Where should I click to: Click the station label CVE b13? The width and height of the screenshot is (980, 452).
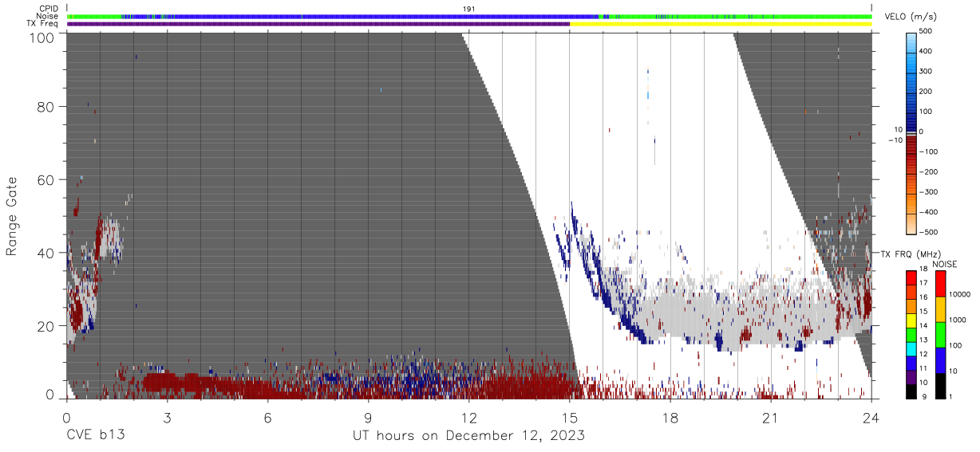pos(95,436)
